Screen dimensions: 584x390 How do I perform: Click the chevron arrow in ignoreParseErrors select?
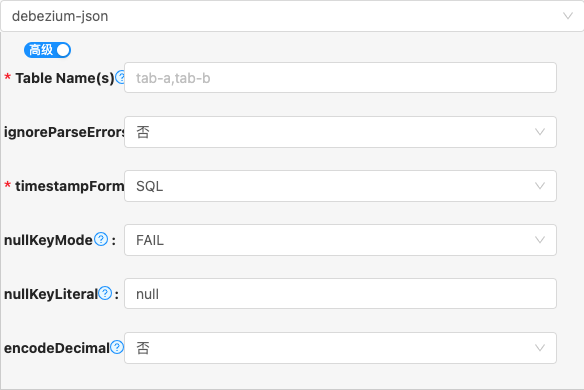click(x=540, y=132)
